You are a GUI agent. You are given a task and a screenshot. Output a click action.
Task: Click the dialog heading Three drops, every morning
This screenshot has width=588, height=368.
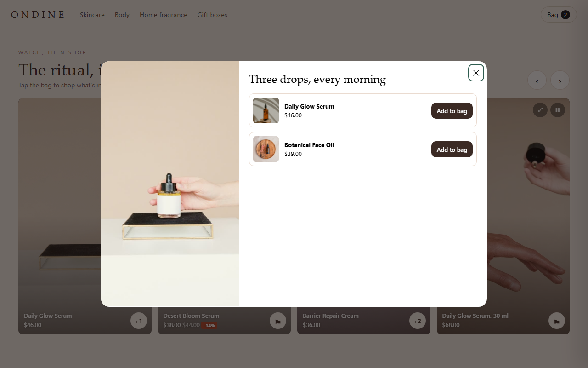coord(317,79)
